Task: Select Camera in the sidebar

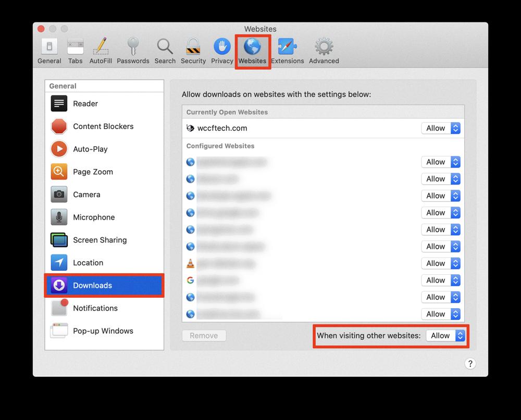Action: pos(86,194)
